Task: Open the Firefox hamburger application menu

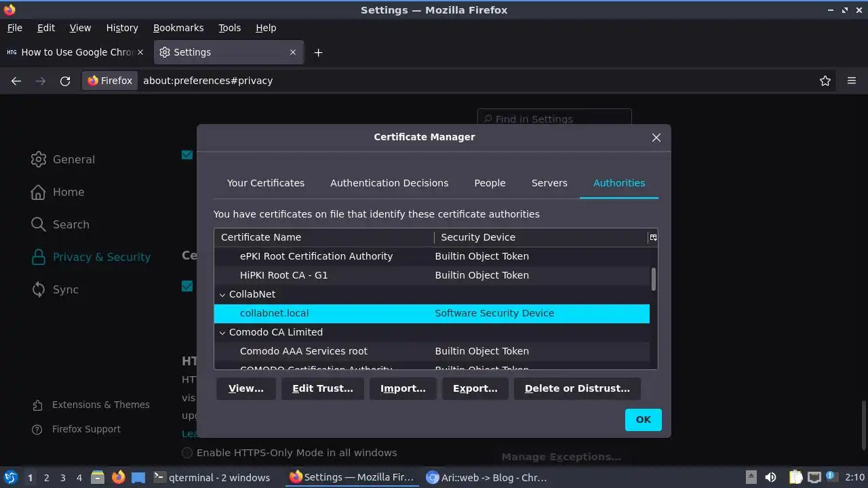Action: point(852,81)
